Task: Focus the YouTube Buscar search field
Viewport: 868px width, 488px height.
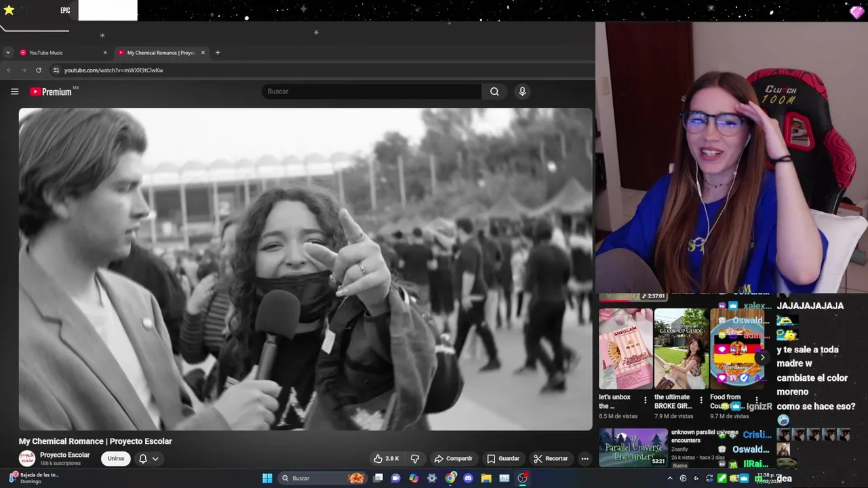Action: click(x=372, y=91)
